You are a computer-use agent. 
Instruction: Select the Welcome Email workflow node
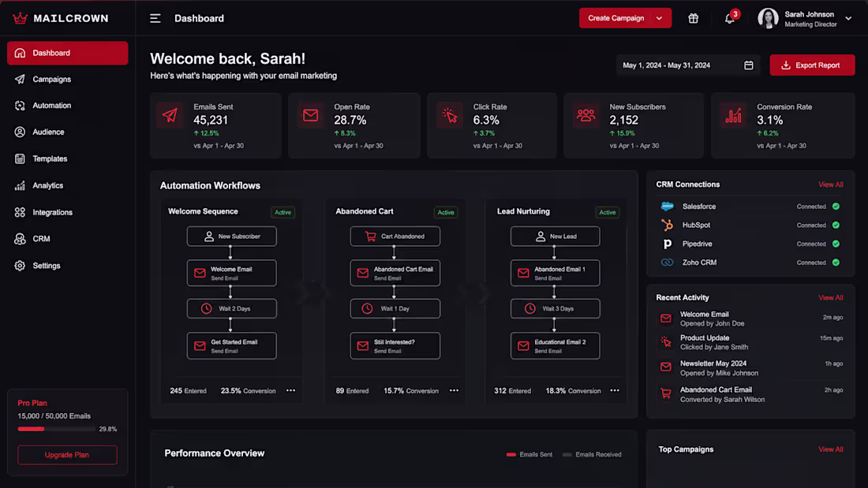pyautogui.click(x=231, y=274)
